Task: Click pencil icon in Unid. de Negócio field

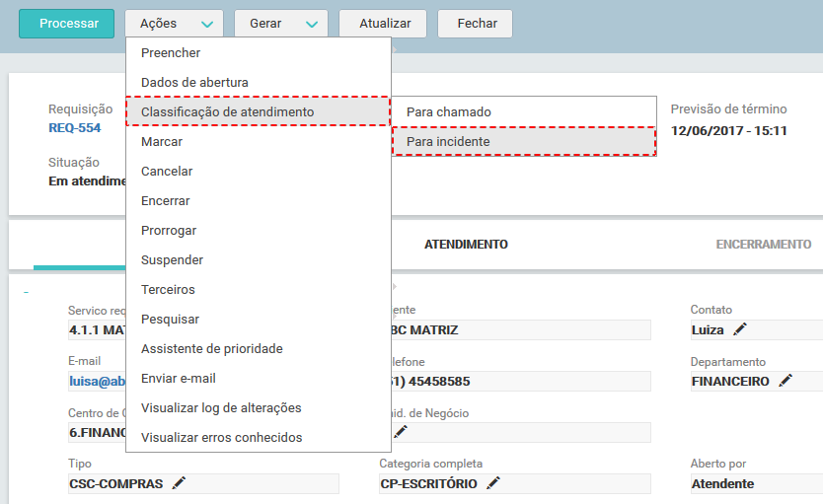Action: pos(401,432)
